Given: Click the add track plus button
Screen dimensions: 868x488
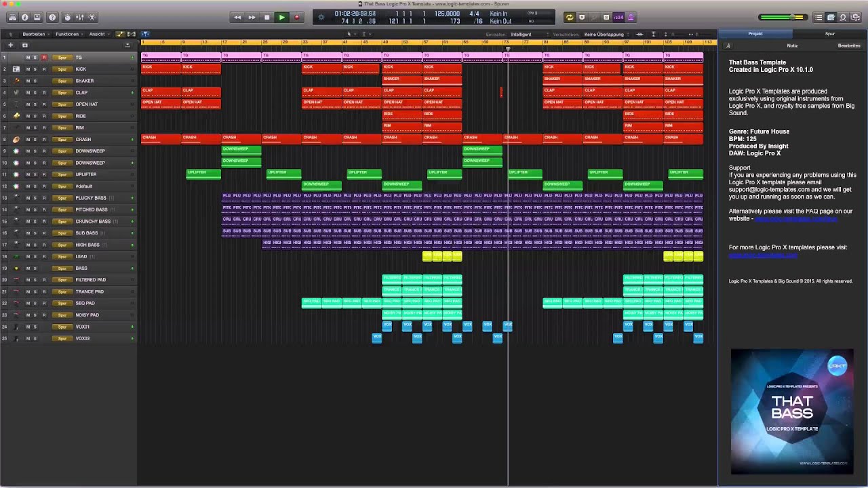Looking at the screenshot, I should (x=10, y=45).
